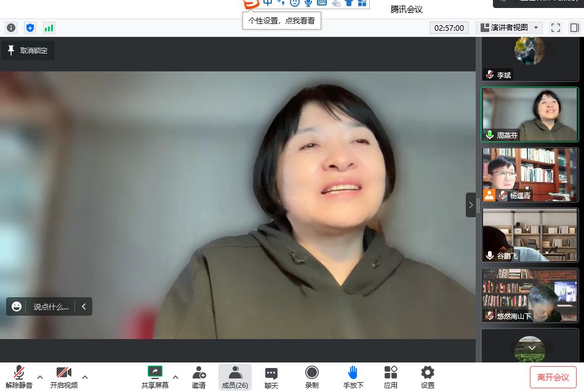Screen dimensions: 584x392
Task: Collapse the participant video sidebar arrow
Action: pos(471,205)
